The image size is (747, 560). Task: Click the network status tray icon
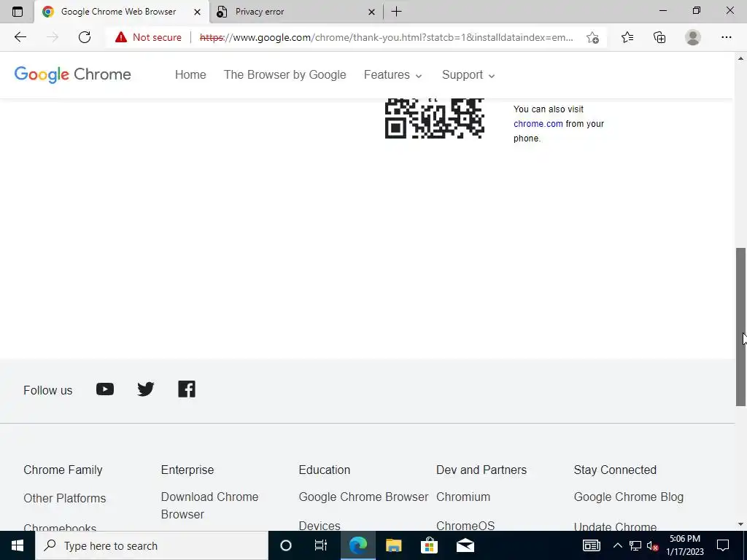(x=635, y=545)
